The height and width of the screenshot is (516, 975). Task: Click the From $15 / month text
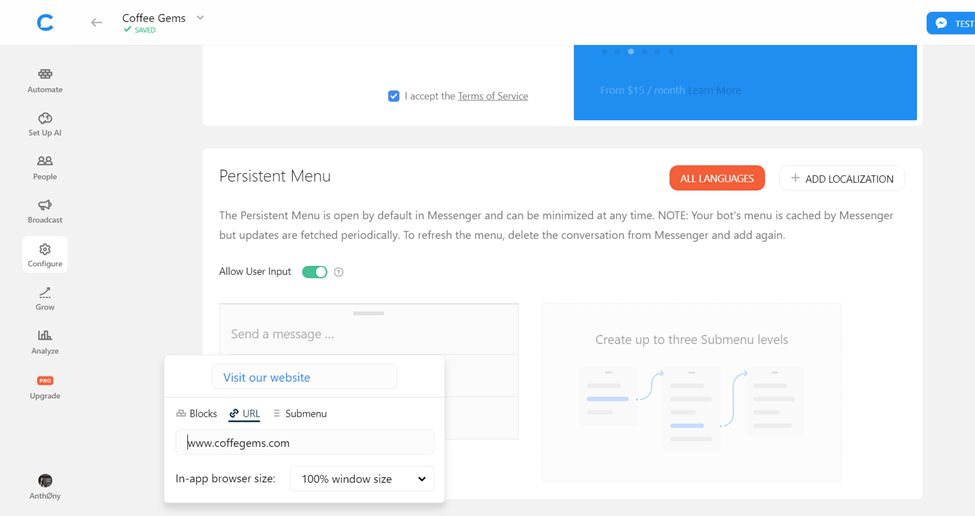(x=642, y=90)
